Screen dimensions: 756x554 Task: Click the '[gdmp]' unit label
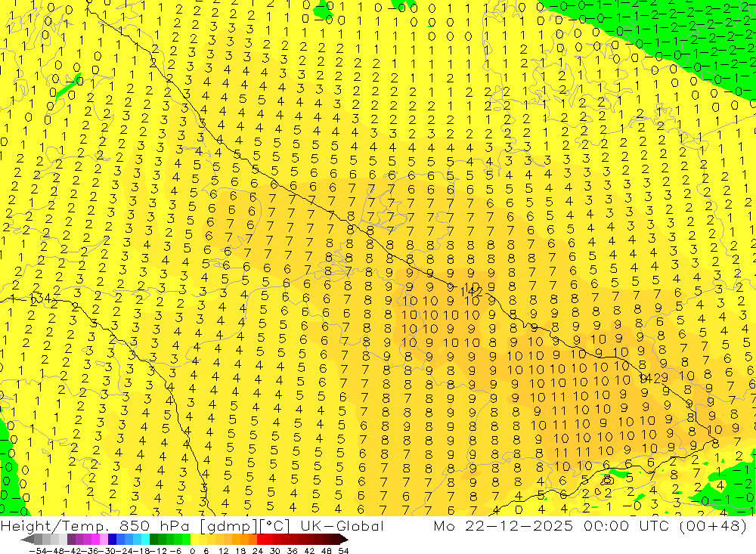coord(229,527)
